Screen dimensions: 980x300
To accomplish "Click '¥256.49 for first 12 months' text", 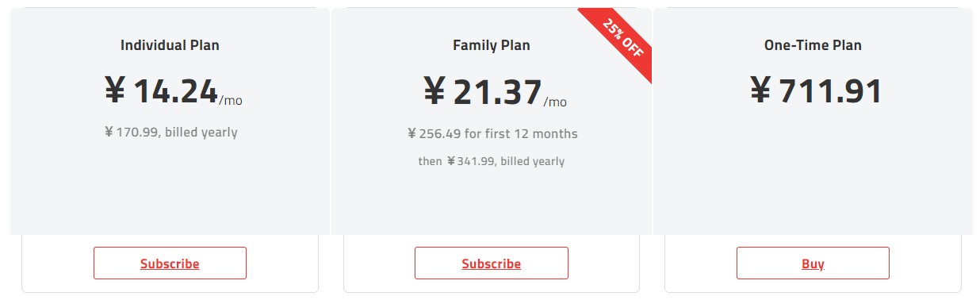I will pos(492,133).
